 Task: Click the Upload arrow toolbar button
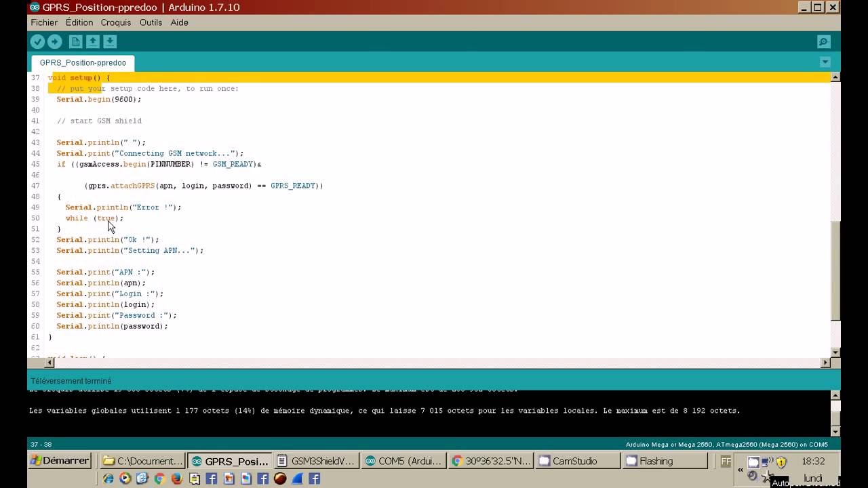pos(55,42)
